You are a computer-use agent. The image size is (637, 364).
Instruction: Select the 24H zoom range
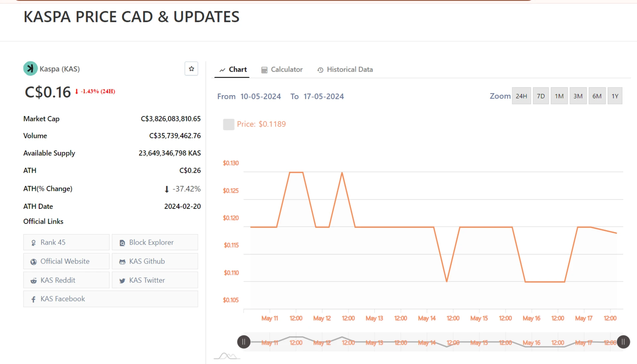[x=521, y=96]
